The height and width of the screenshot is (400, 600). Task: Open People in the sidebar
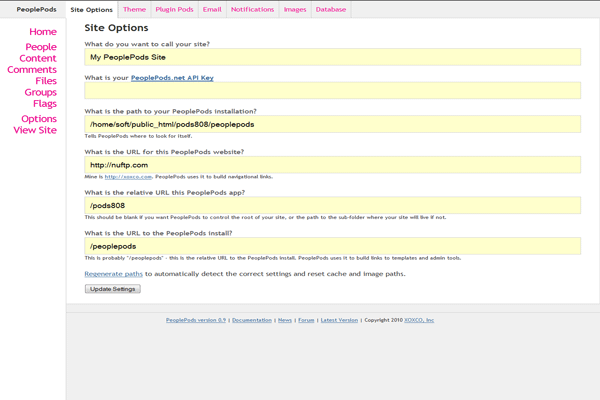[41, 47]
